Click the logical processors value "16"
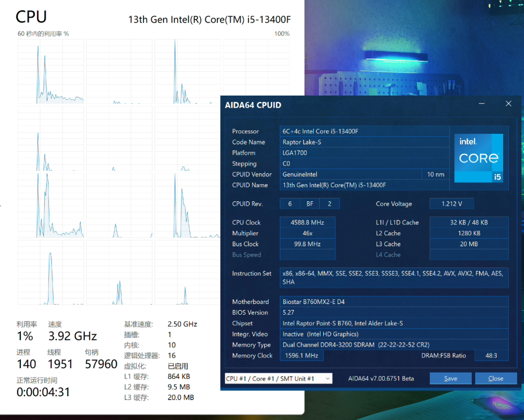The image size is (524, 420). 172,355
